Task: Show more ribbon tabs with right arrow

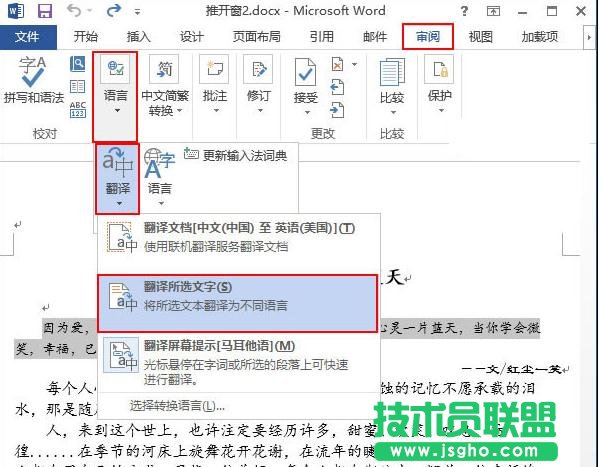Action: [589, 37]
